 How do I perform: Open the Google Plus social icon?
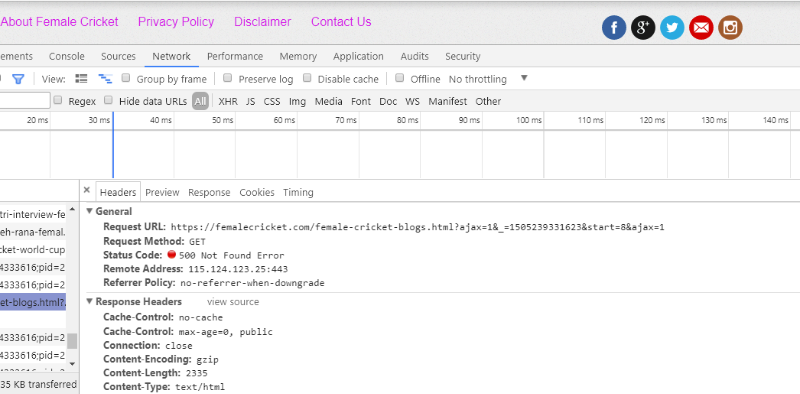point(643,28)
